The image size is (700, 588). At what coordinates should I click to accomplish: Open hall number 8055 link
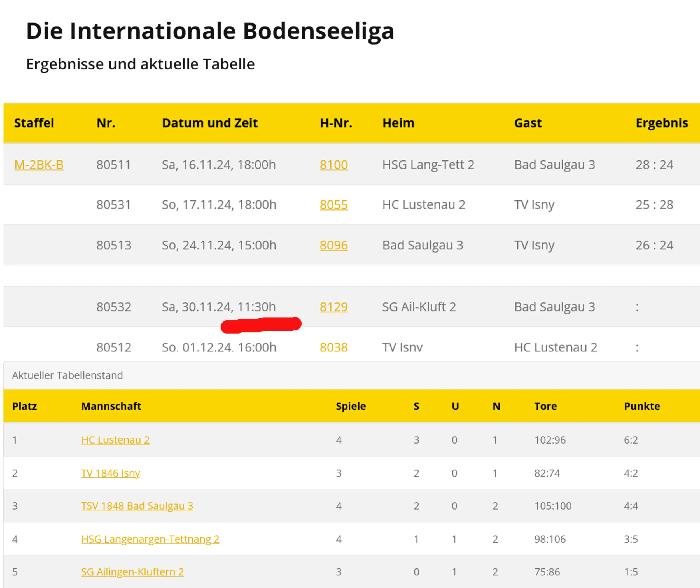334,205
